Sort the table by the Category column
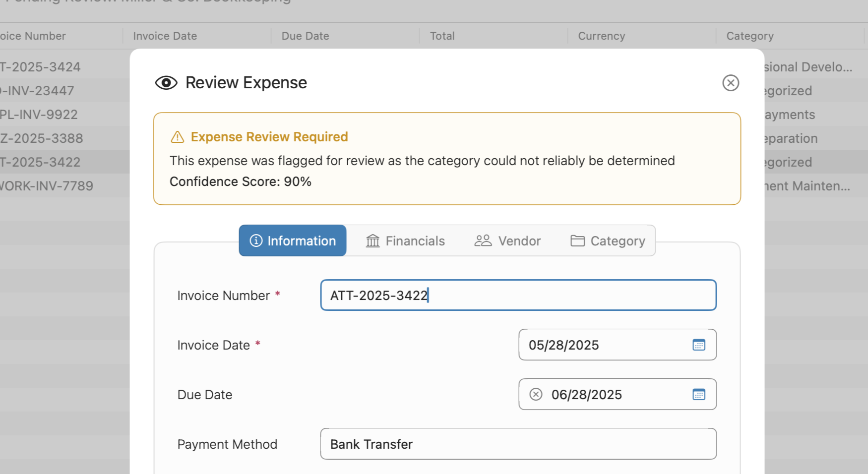868x474 pixels. pyautogui.click(x=749, y=36)
